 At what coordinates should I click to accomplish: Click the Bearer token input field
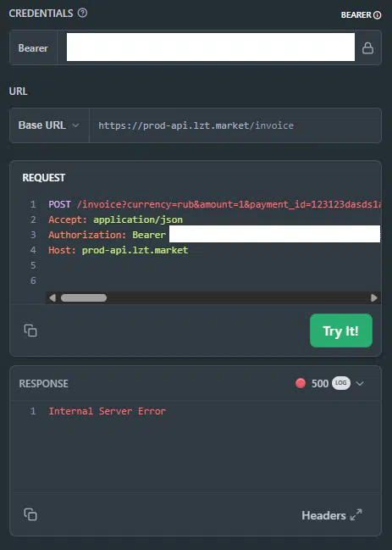[211, 47]
